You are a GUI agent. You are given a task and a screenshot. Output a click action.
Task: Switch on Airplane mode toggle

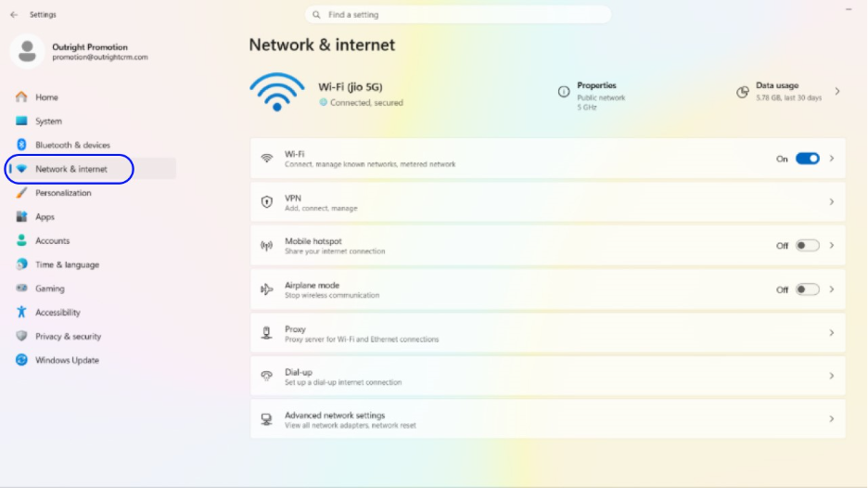[807, 289]
